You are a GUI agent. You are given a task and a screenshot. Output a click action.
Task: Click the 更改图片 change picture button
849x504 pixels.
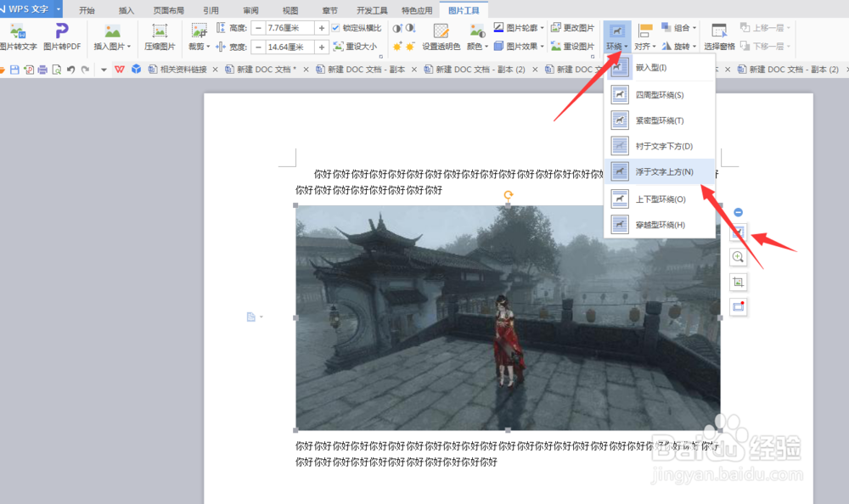pyautogui.click(x=572, y=28)
